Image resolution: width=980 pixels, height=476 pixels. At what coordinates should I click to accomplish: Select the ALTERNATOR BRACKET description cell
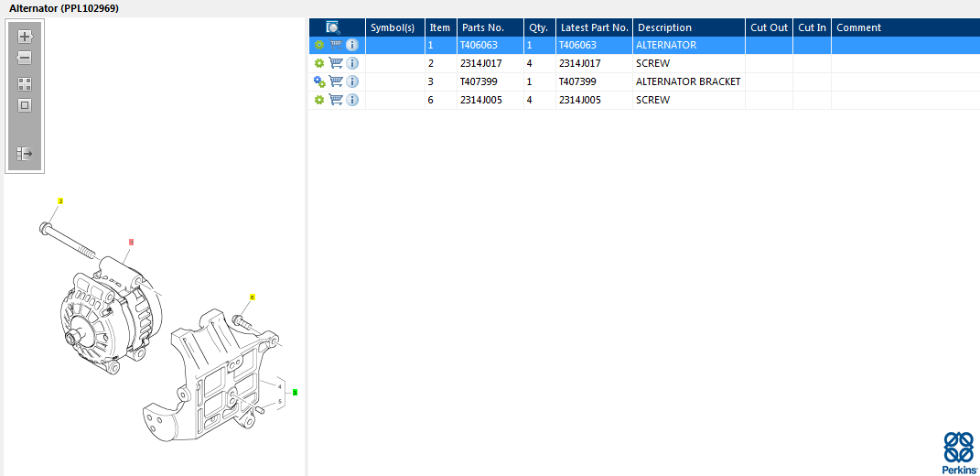pyautogui.click(x=688, y=81)
